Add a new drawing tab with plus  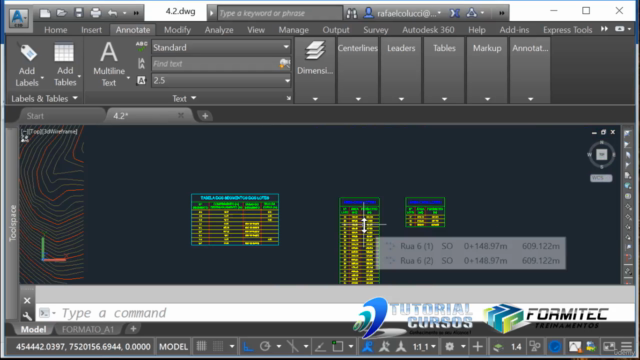point(205,116)
